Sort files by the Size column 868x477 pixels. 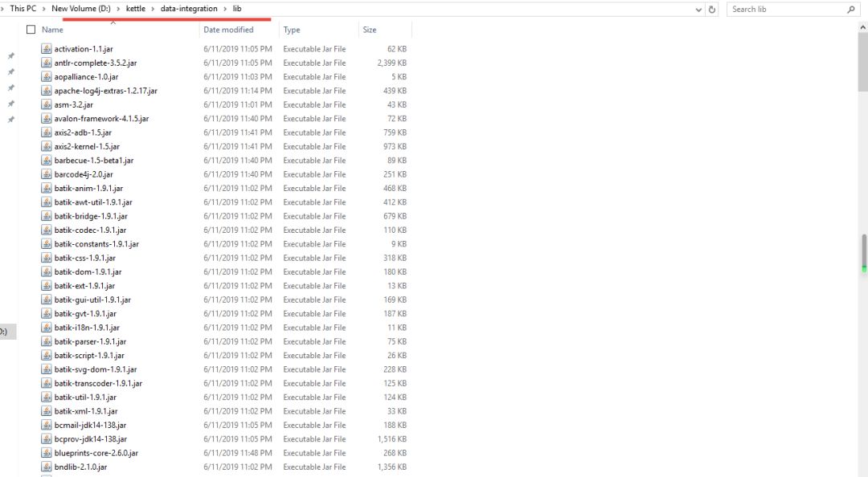tap(370, 30)
